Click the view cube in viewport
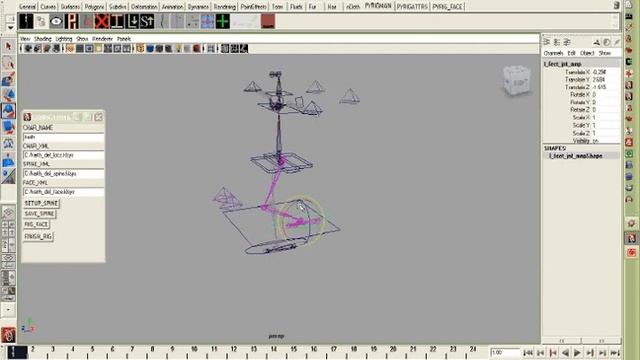Screen dimensions: 640x360 click(x=516, y=81)
